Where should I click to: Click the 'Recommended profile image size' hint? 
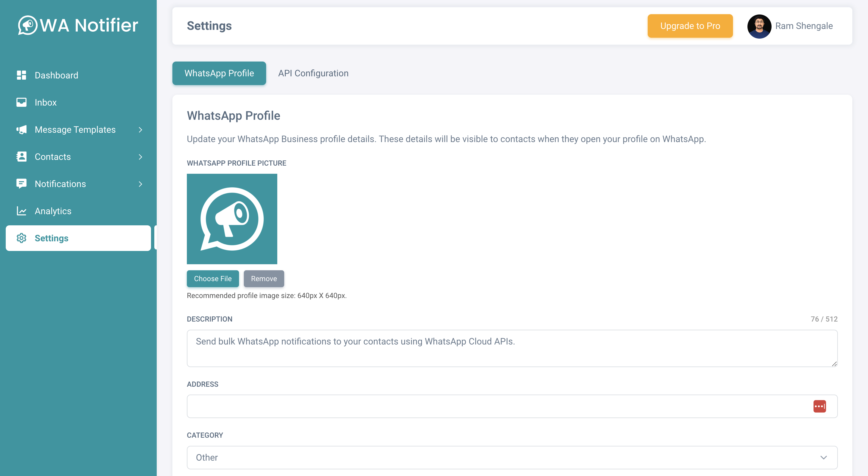(266, 296)
